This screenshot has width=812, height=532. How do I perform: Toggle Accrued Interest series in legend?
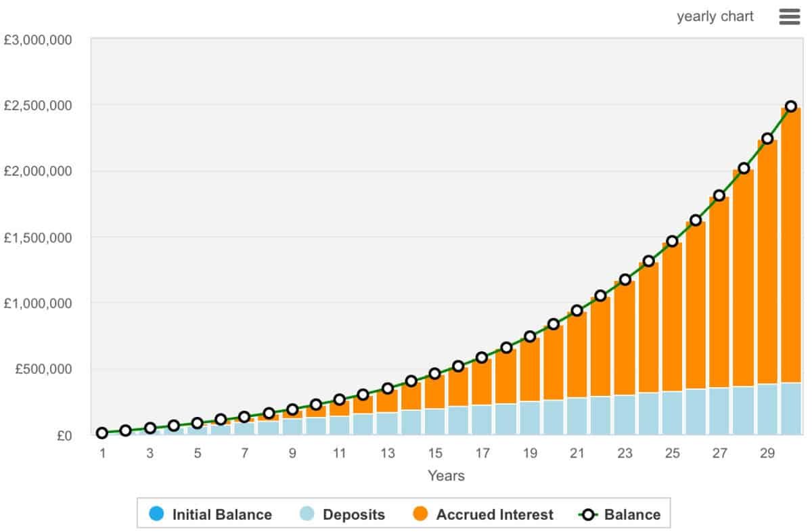pyautogui.click(x=482, y=514)
